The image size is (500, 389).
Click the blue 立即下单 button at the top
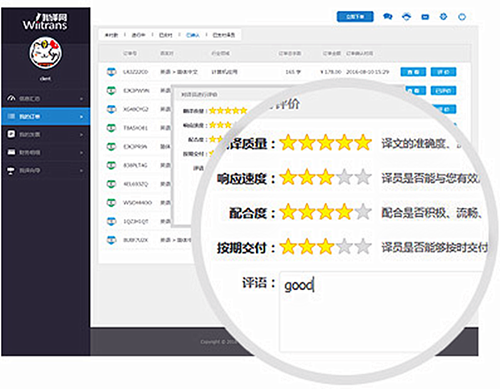click(355, 17)
